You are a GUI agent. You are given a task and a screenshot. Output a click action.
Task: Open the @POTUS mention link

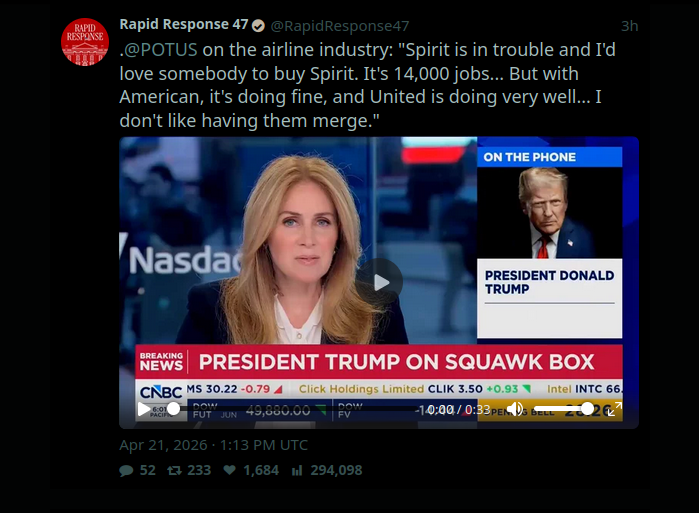tap(162, 49)
